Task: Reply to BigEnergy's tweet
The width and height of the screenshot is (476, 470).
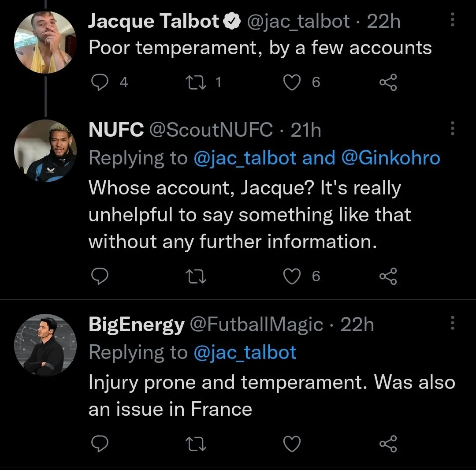Action: tap(100, 444)
